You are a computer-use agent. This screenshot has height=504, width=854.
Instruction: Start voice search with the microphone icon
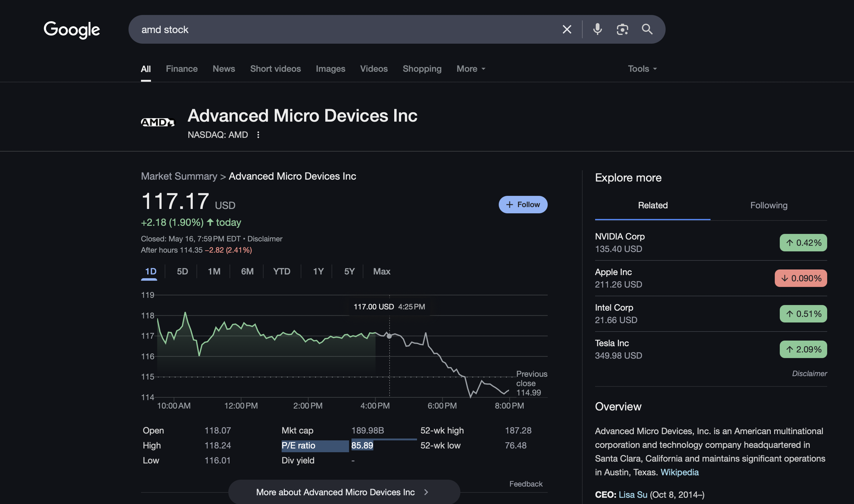(597, 30)
